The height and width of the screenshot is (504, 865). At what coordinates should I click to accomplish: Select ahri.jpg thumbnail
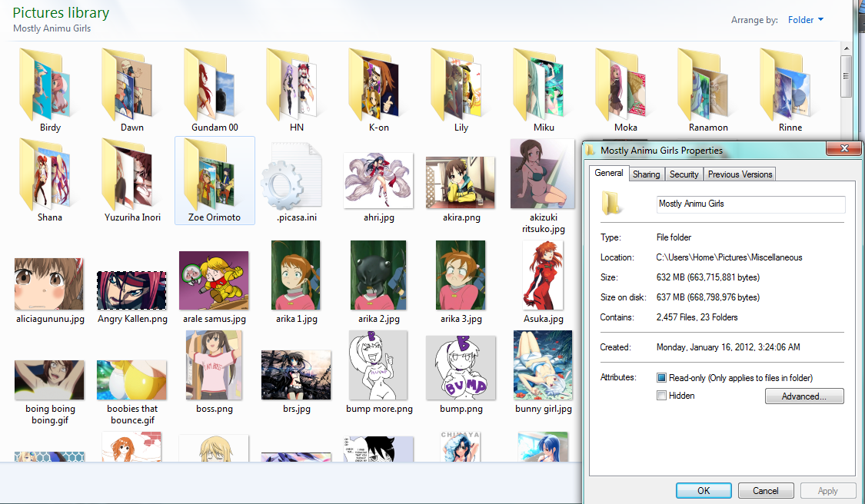tap(378, 181)
